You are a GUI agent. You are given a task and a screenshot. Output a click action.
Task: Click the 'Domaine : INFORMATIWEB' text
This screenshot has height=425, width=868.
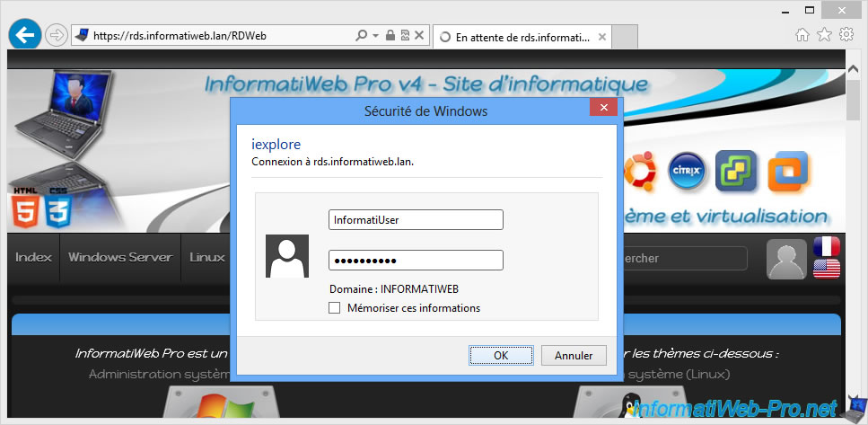coord(394,288)
